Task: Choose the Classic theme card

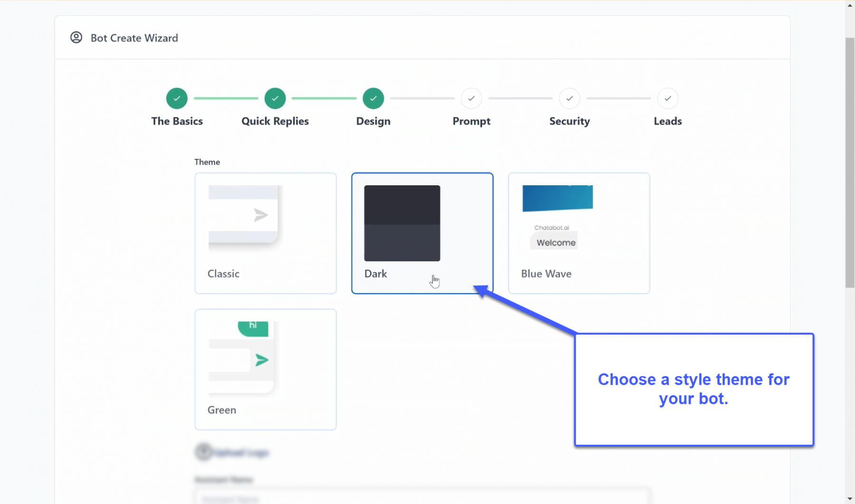Action: point(266,233)
